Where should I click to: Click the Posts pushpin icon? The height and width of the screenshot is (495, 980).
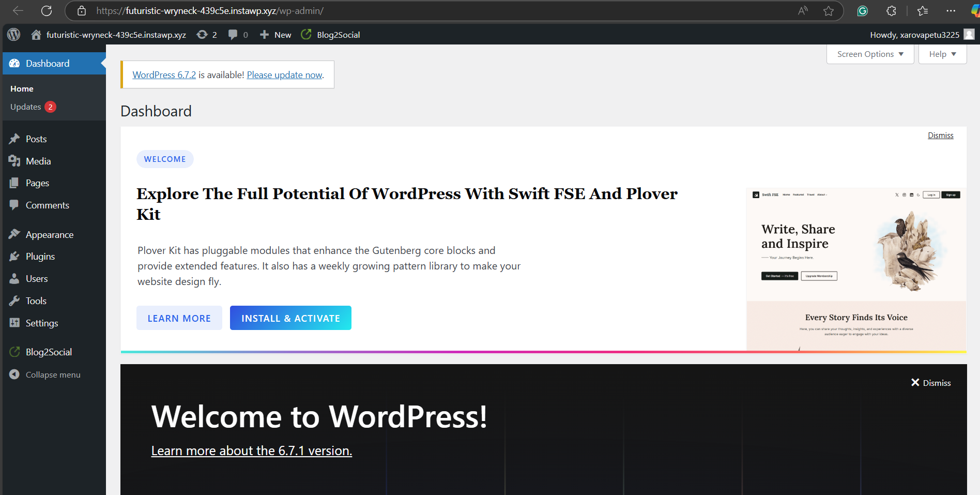point(14,139)
